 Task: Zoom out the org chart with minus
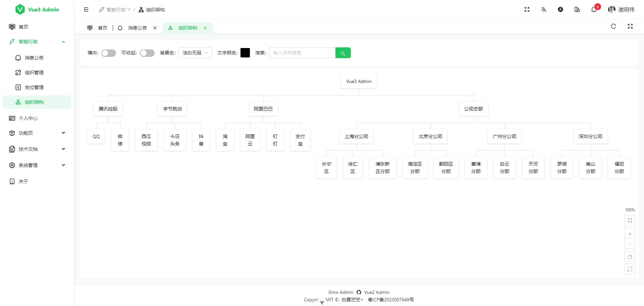tap(630, 244)
